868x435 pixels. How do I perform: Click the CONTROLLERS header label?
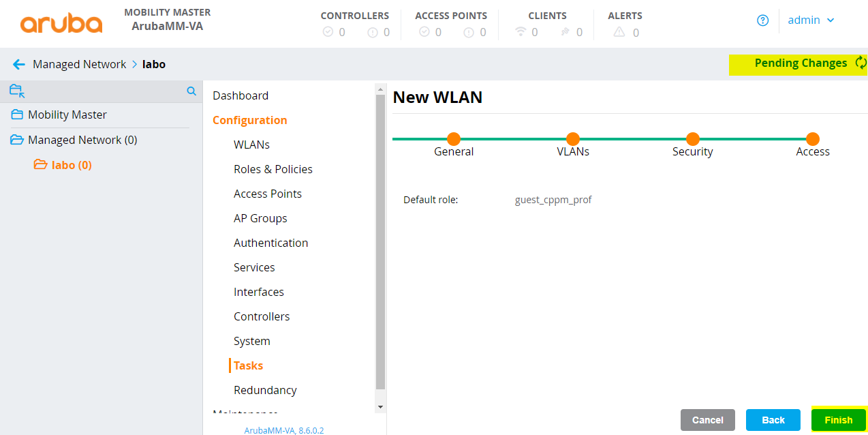pos(355,16)
